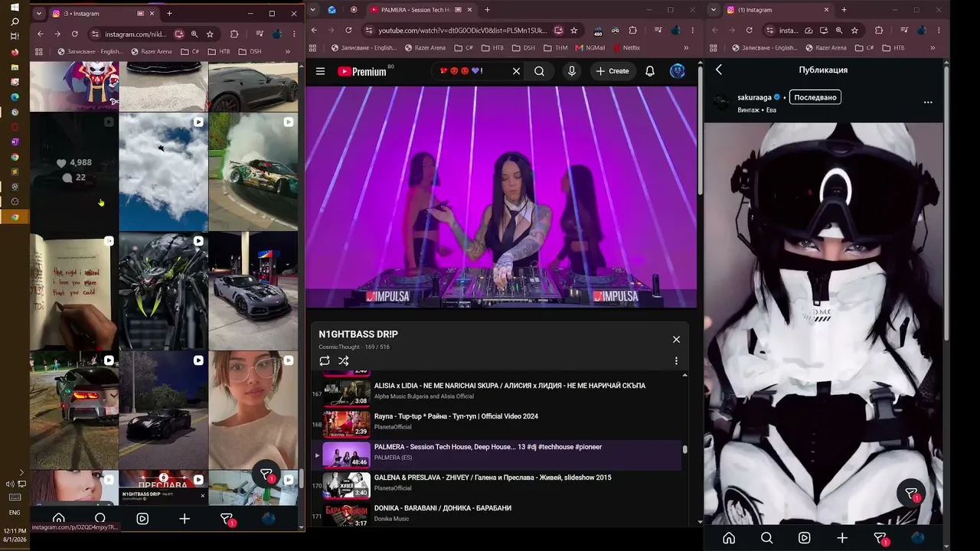980x551 pixels.
Task: Toggle loop for N1GHTBASS DR!P playlist
Action: point(325,360)
